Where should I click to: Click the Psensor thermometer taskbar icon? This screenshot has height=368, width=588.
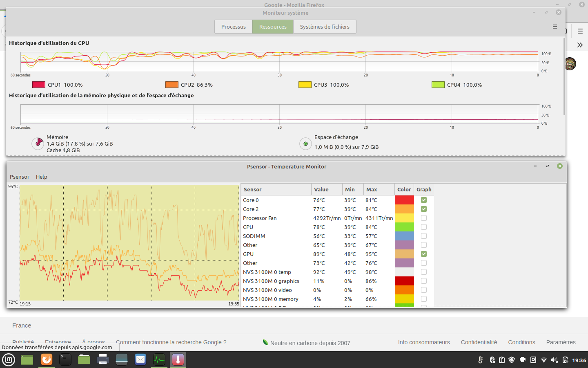click(178, 360)
